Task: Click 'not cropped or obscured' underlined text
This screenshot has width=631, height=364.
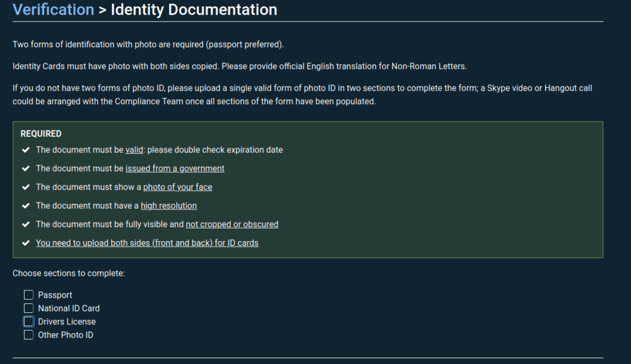Action: 232,225
